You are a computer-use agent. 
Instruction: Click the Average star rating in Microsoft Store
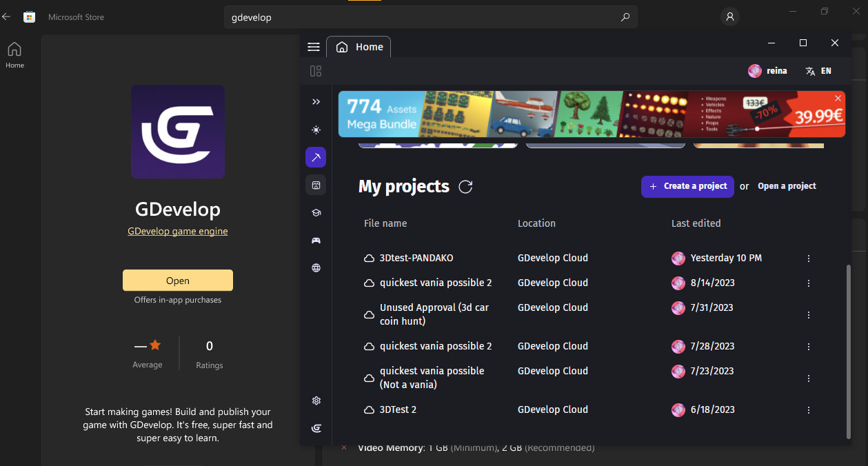(x=148, y=353)
